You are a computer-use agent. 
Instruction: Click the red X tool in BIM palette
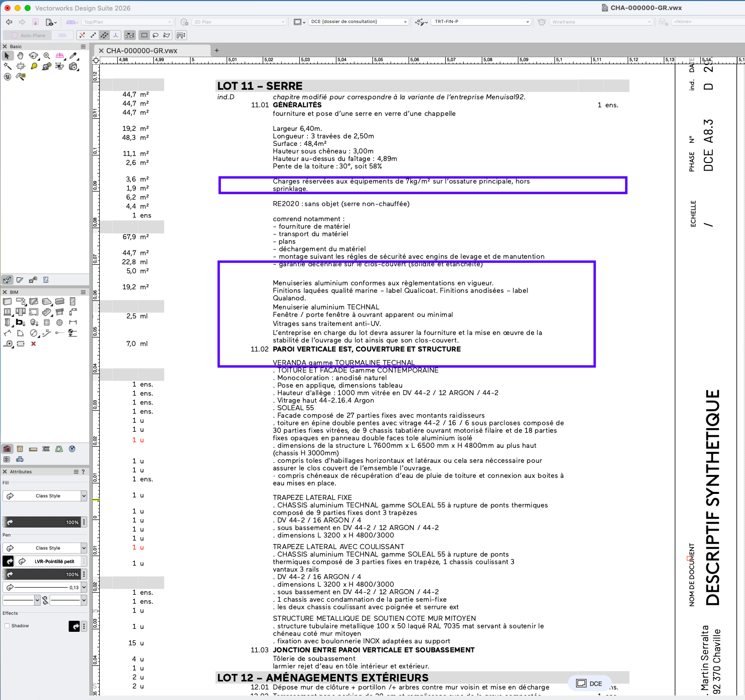tap(34, 344)
